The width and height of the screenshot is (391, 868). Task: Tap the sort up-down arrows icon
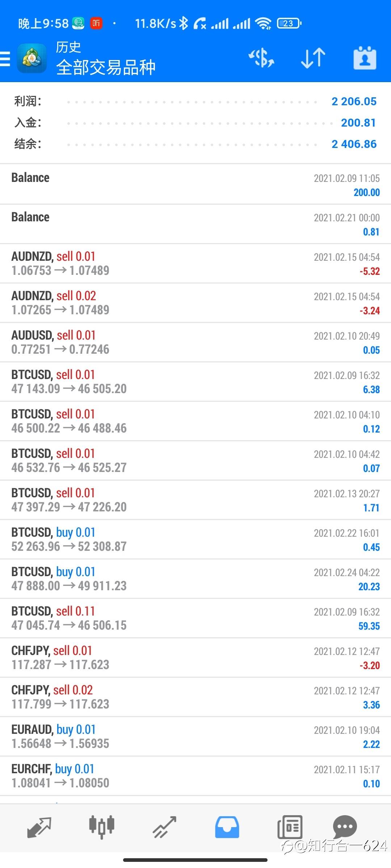click(313, 58)
